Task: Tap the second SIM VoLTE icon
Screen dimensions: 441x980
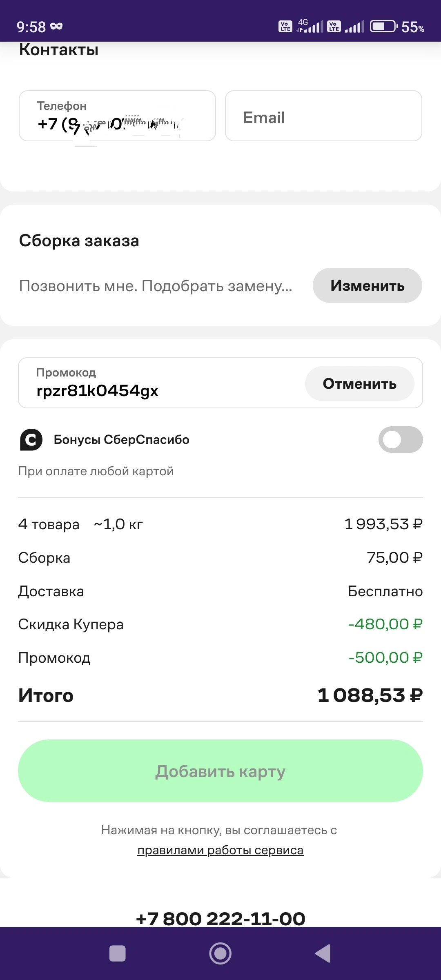Action: pyautogui.click(x=334, y=27)
